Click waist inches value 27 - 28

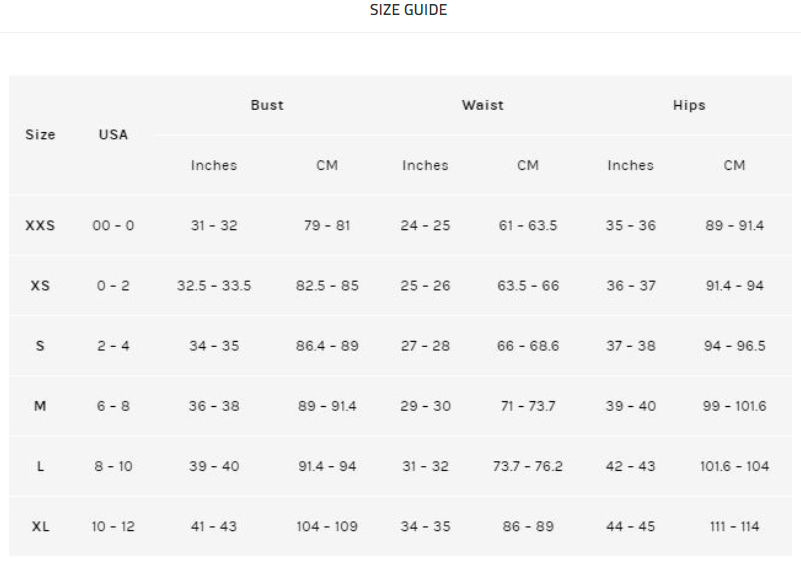(425, 346)
